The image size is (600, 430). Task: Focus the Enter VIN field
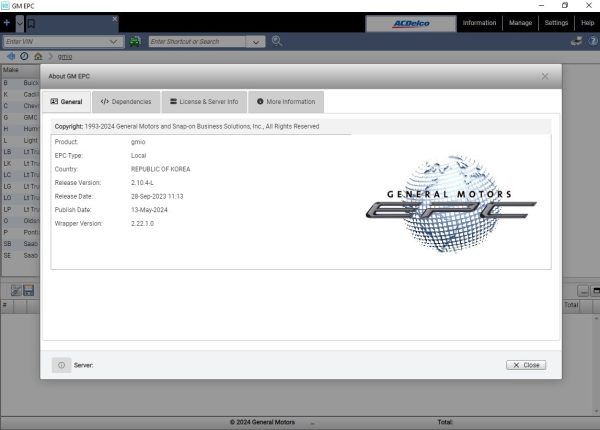(55, 41)
